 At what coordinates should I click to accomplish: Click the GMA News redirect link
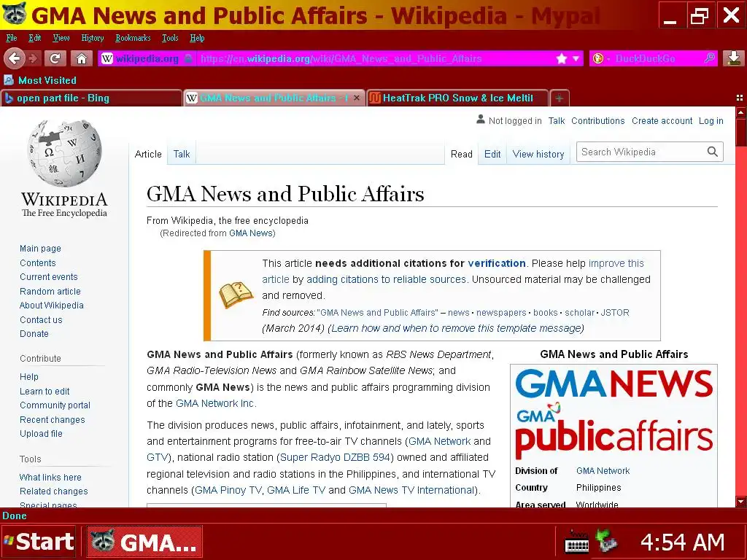pyautogui.click(x=251, y=233)
